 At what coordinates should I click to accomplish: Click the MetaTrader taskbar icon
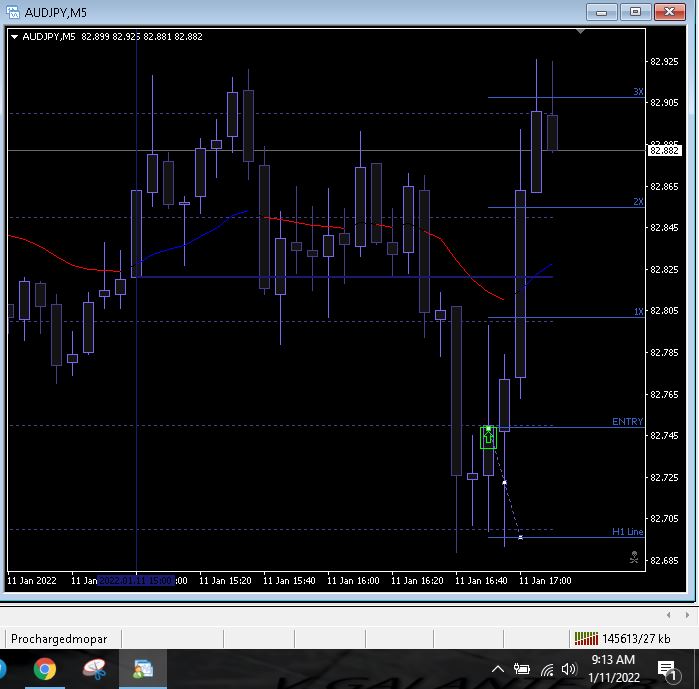pyautogui.click(x=143, y=669)
